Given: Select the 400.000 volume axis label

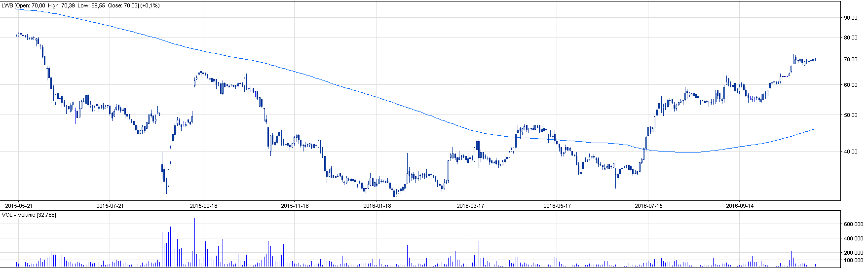Looking at the screenshot, I should pyautogui.click(x=853, y=238).
